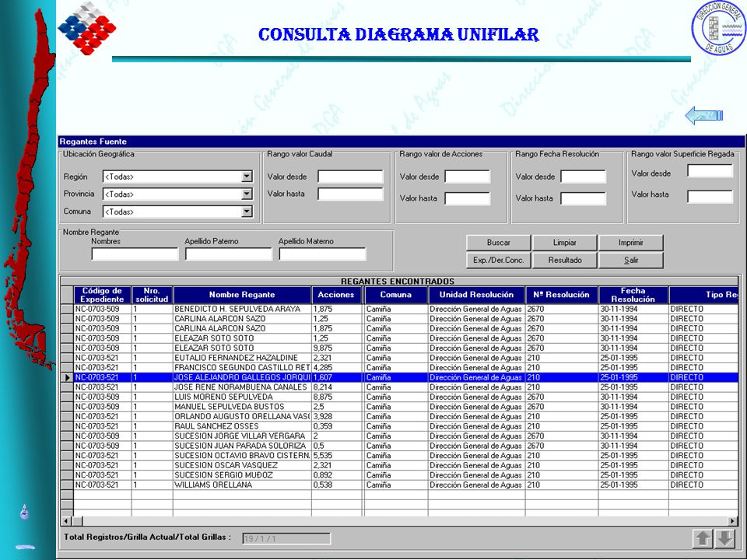
Task: Click the Apellido Paterno input field
Action: (x=229, y=254)
